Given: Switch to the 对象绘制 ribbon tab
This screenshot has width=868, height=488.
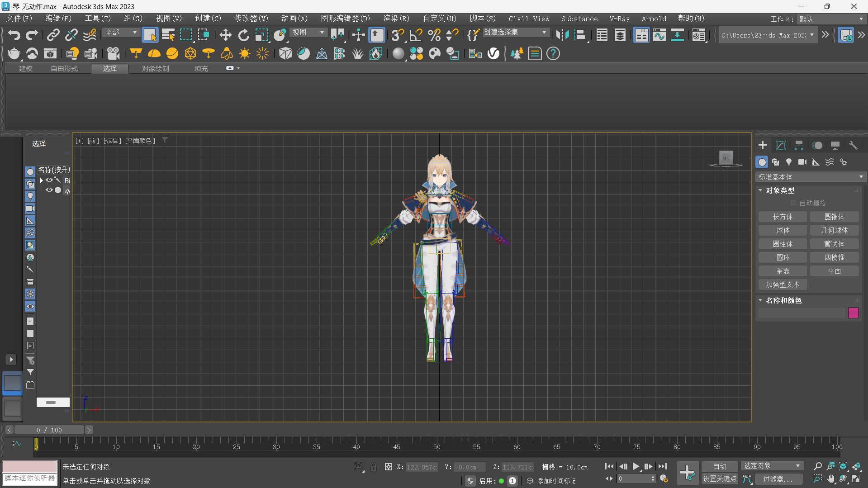Looking at the screenshot, I should (x=155, y=68).
